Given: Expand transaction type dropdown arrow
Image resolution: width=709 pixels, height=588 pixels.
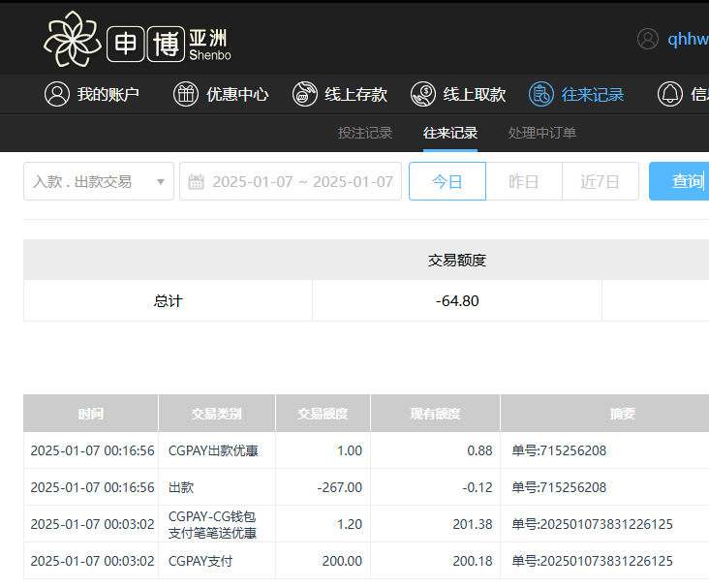Looking at the screenshot, I should 160,181.
